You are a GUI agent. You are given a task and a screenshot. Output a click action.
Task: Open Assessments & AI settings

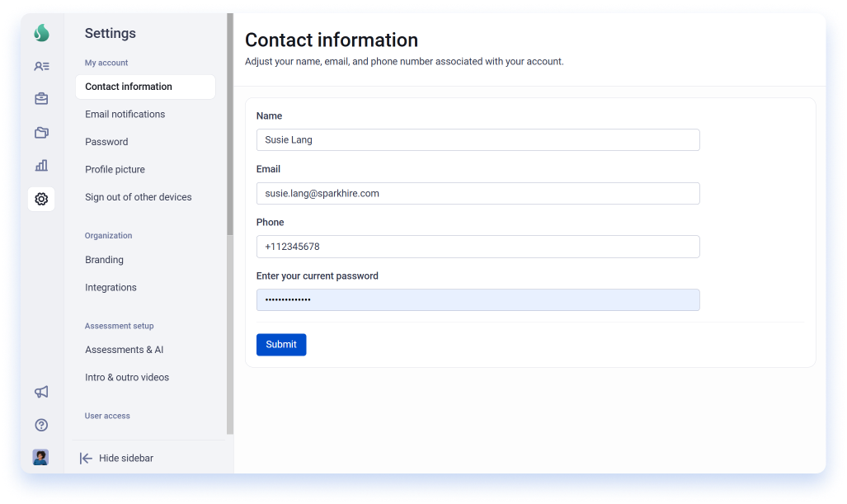(x=125, y=350)
